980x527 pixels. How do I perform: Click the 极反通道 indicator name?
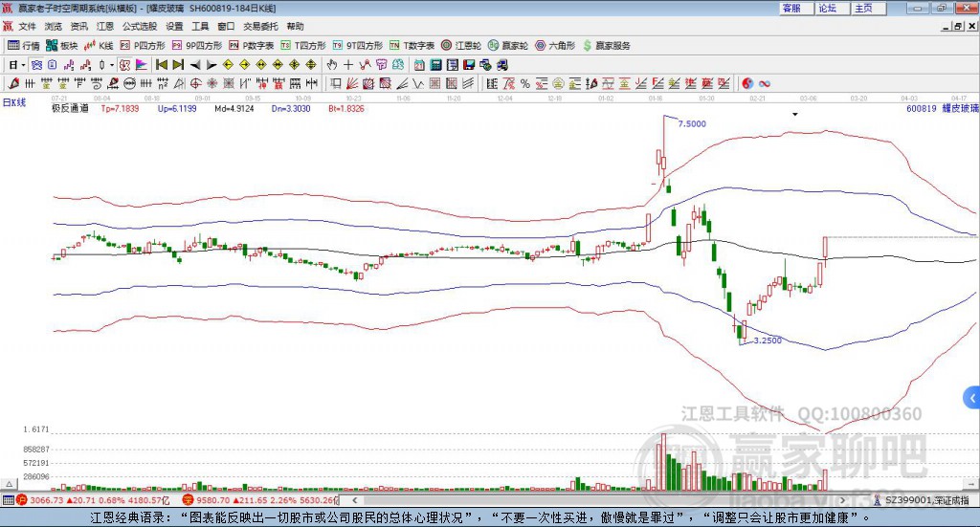[70, 108]
